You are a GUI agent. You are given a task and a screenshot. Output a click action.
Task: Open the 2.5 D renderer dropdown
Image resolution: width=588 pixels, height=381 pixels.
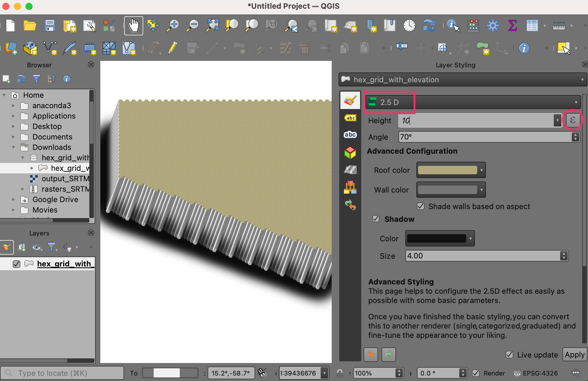tap(473, 102)
